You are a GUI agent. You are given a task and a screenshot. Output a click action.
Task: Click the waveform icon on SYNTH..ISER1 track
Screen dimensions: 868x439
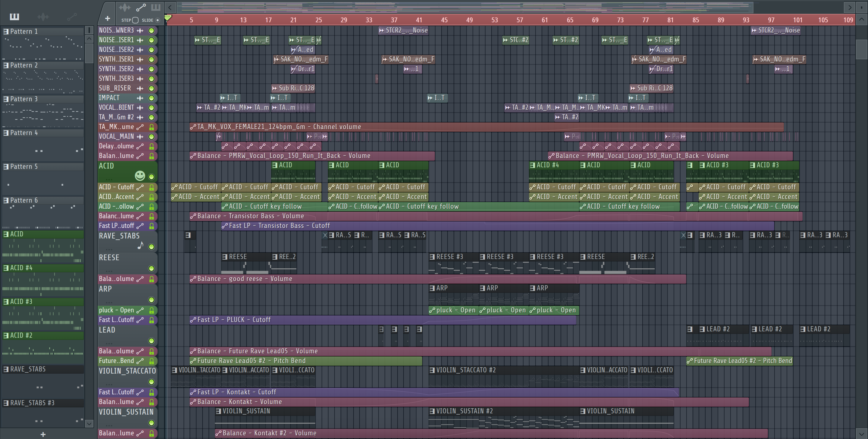tap(140, 59)
